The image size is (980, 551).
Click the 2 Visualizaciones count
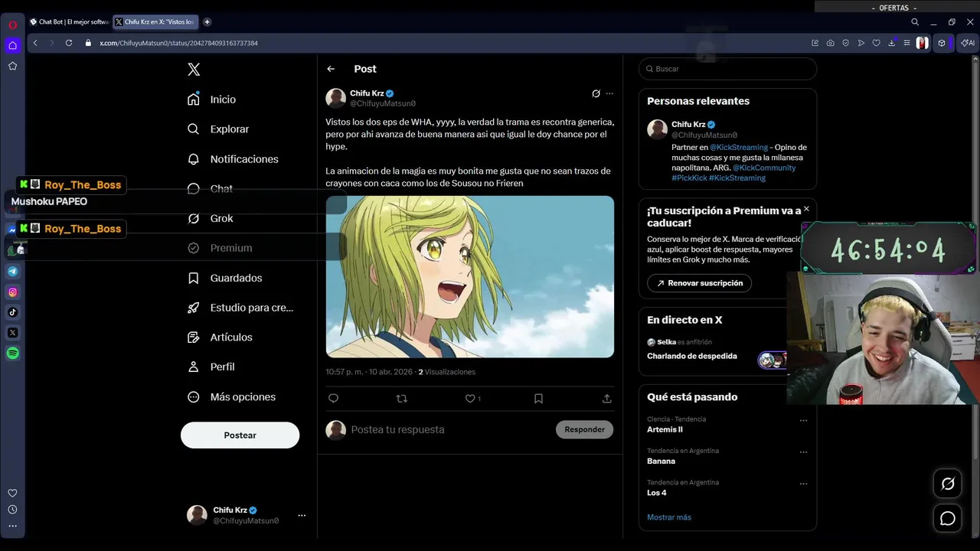pos(446,372)
